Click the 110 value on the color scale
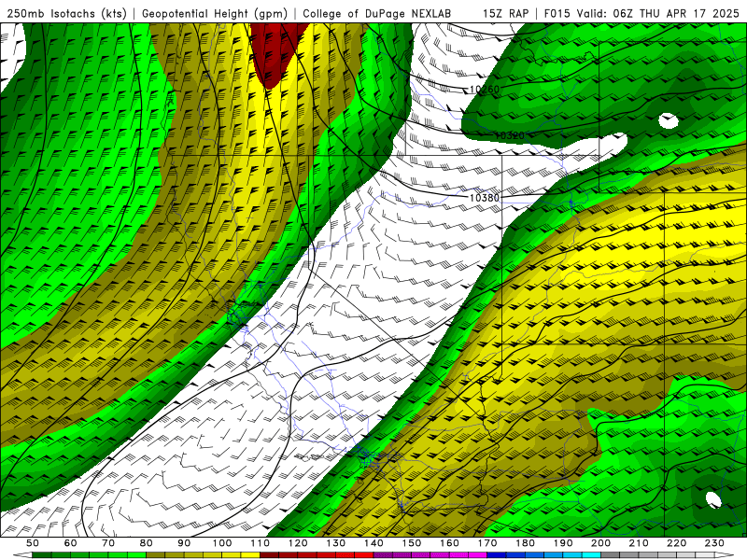The image size is (747, 560). [261, 543]
